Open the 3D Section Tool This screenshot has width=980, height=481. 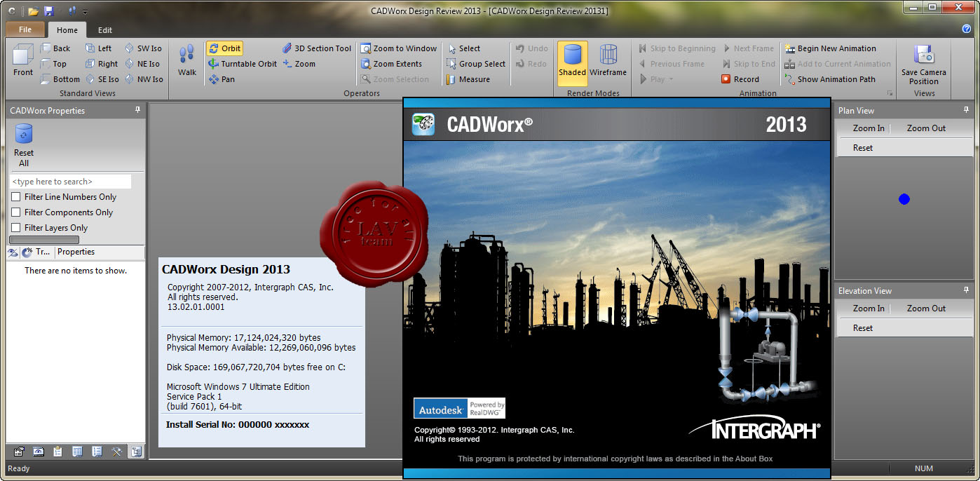coord(317,48)
